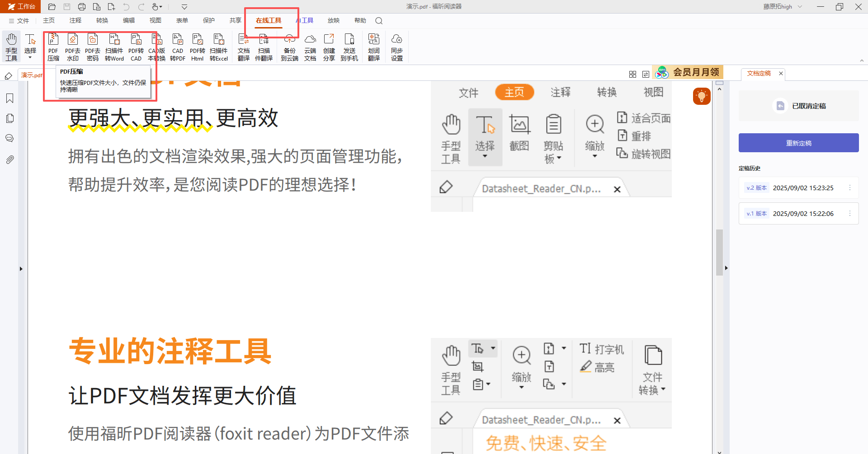Close the 文档定稿 panel tab
This screenshot has height=454, width=868.
[x=781, y=73]
